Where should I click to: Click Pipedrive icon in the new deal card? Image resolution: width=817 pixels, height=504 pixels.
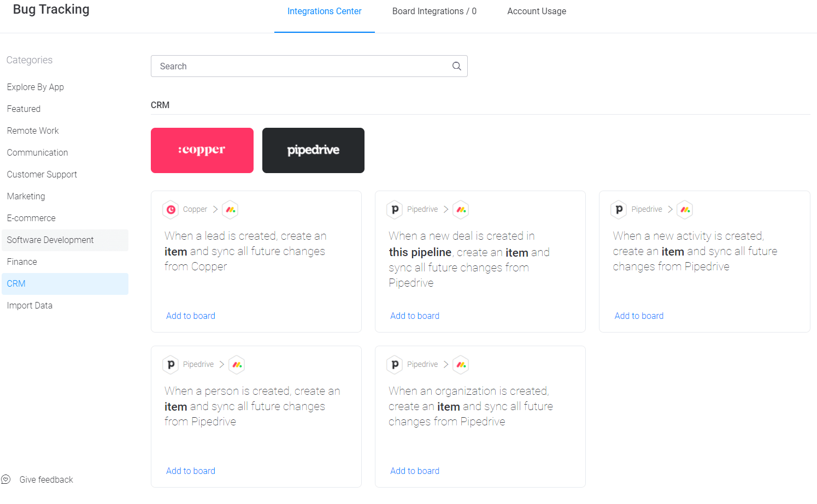(x=395, y=210)
